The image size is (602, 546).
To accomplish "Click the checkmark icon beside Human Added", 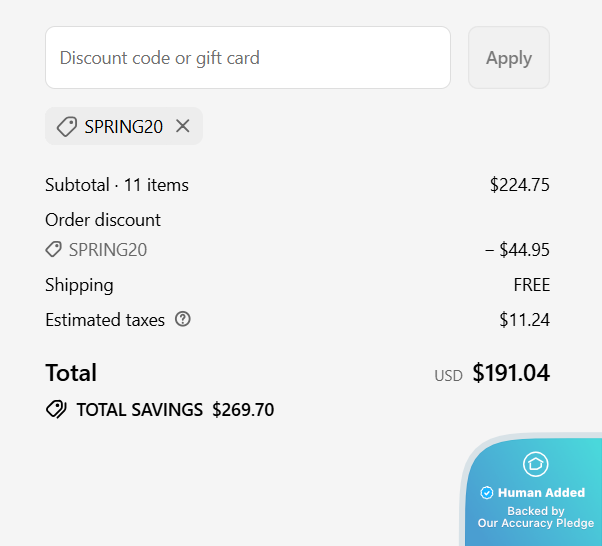I will (x=487, y=492).
